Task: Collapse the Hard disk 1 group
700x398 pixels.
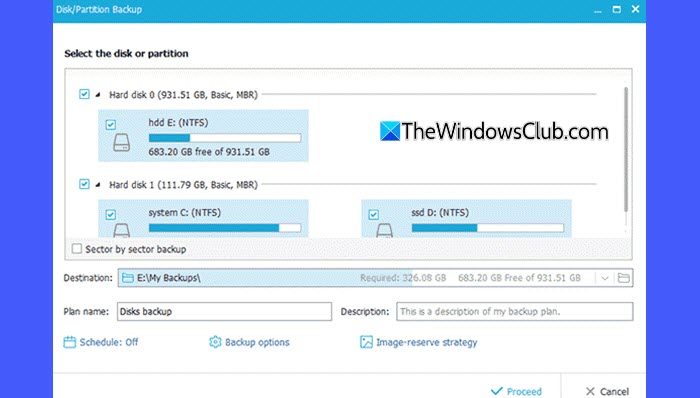Action: 98,184
